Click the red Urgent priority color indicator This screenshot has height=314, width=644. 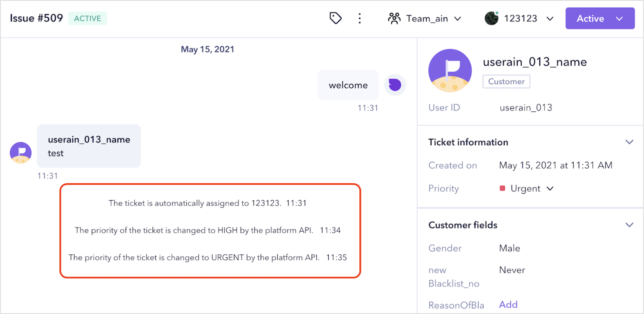coord(502,188)
